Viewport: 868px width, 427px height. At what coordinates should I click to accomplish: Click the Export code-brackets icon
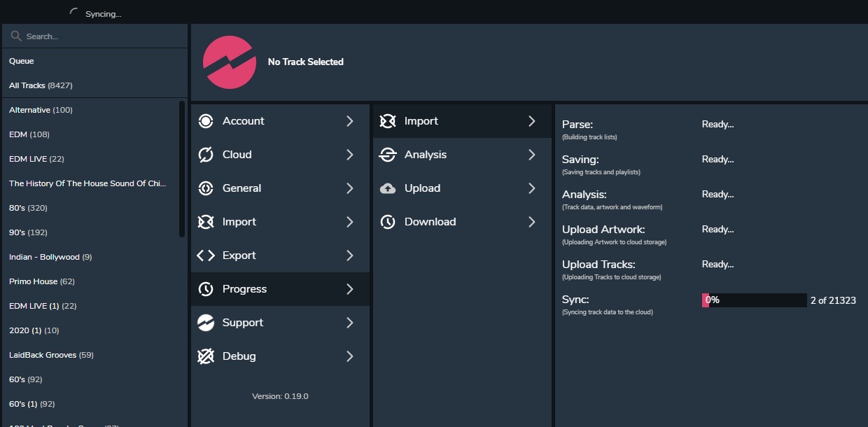pos(206,255)
